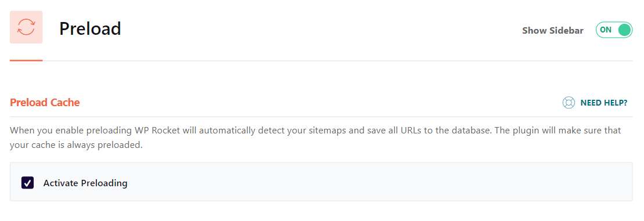This screenshot has width=644, height=221.
Task: Click the orange underline beneath Preload icon
Action: [26, 61]
